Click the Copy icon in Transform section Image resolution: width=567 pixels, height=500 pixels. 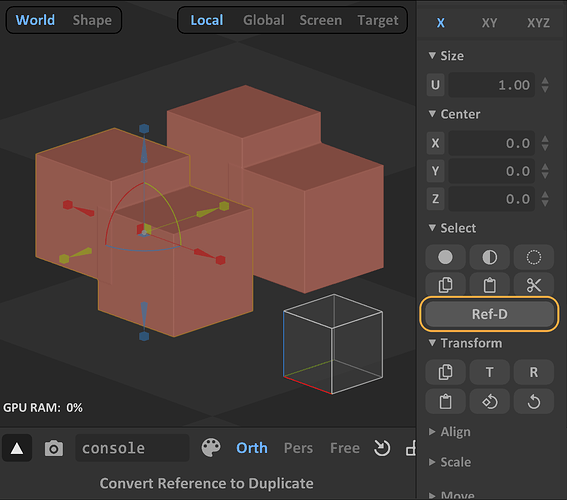445,372
